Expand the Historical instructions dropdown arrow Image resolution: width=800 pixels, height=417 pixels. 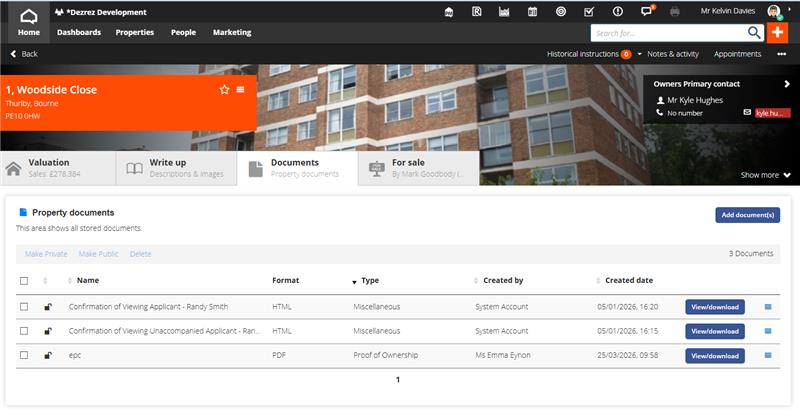point(639,54)
